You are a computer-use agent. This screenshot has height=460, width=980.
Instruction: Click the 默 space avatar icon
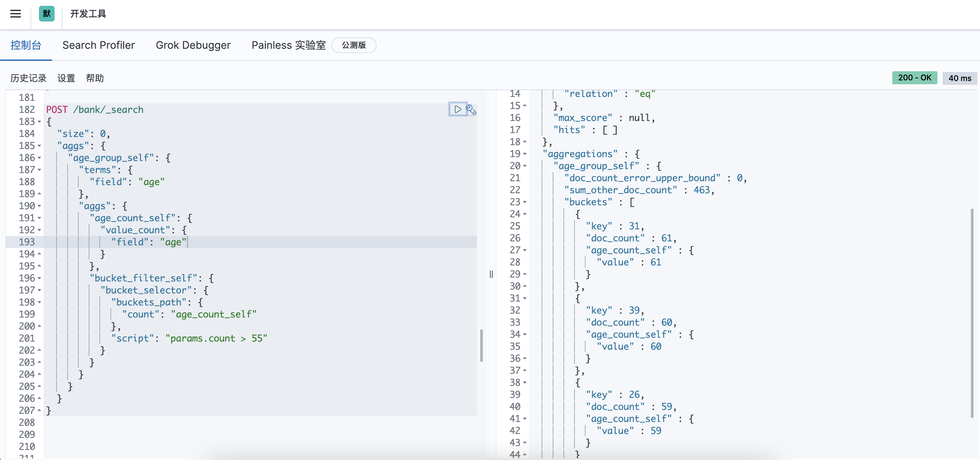coord(46,14)
